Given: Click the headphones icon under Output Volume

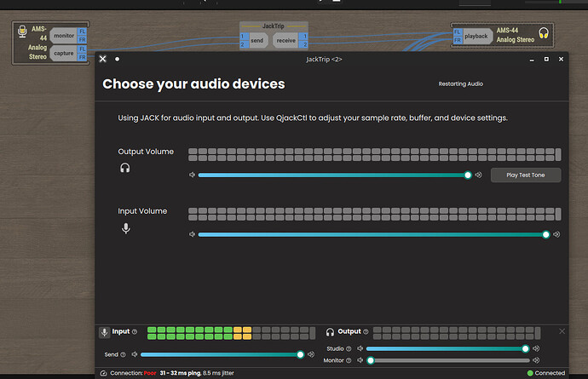Looking at the screenshot, I should (x=125, y=168).
